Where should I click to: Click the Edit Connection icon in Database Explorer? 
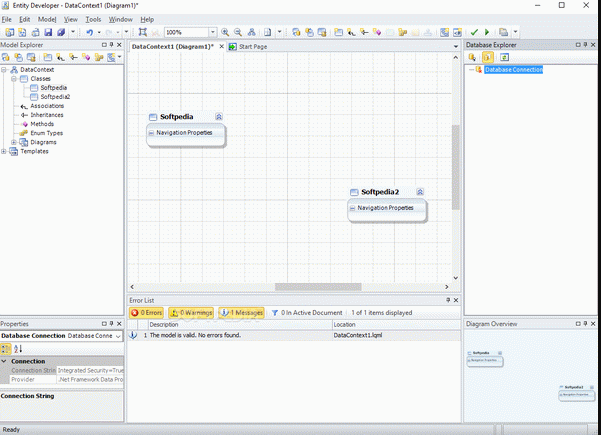pyautogui.click(x=472, y=57)
